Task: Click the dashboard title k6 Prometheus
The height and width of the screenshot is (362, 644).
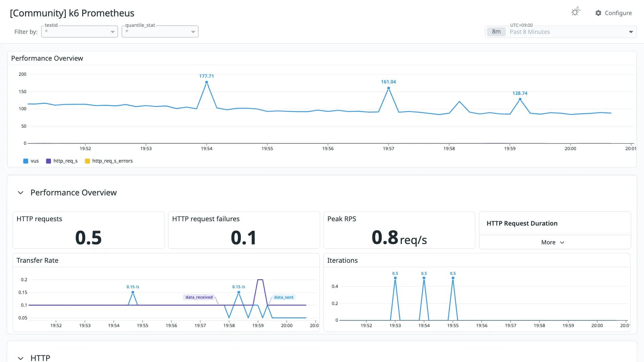Action: tap(72, 13)
